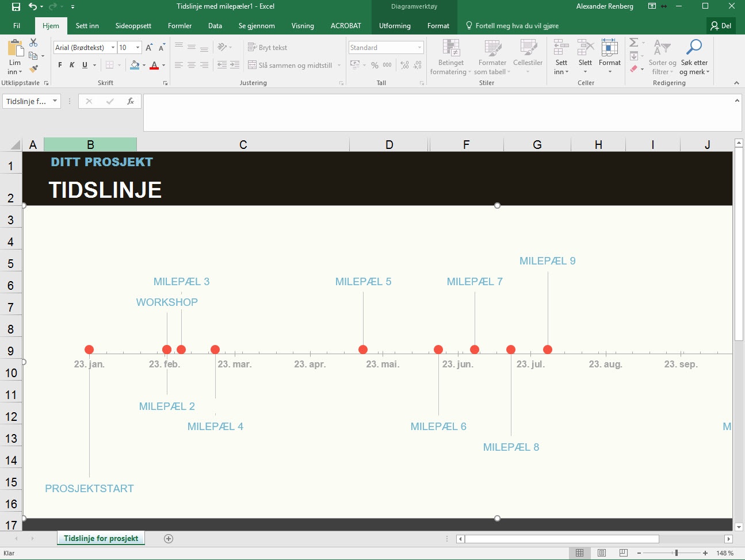Open Cellestiler gallery
The image size is (745, 560).
click(528, 57)
